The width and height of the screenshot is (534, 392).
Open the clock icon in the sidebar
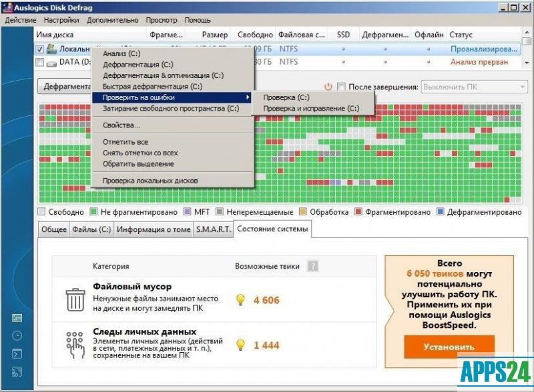(17, 336)
